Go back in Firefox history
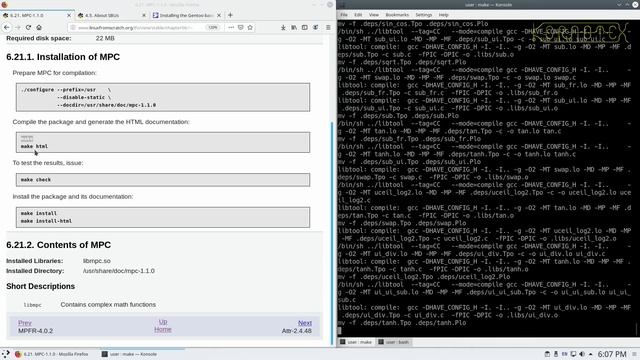Screen dimensions: 640x360 [x=7, y=27]
